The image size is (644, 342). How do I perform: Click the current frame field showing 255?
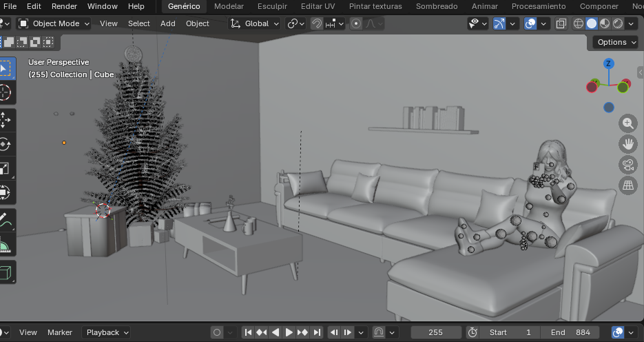435,332
